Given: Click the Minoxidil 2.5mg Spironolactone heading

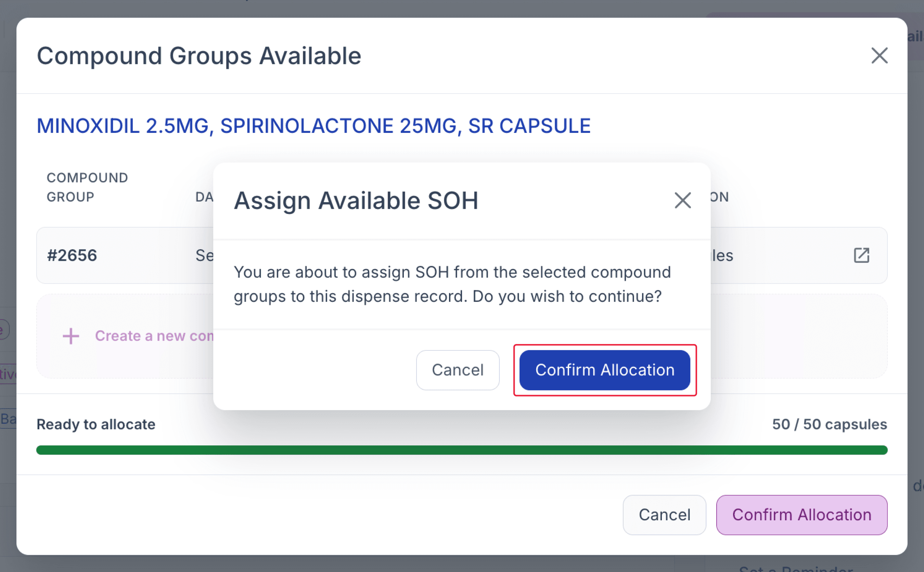Looking at the screenshot, I should (x=313, y=126).
